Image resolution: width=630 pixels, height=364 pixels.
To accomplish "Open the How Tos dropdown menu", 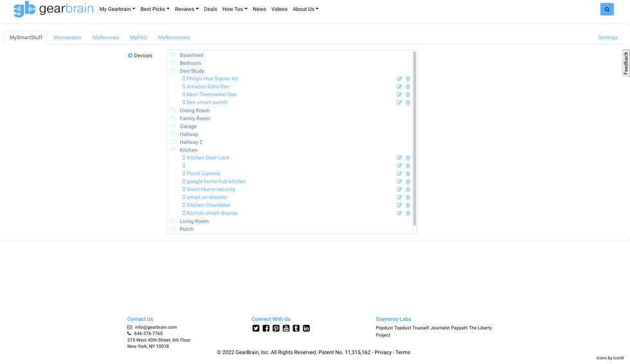I will coord(235,9).
